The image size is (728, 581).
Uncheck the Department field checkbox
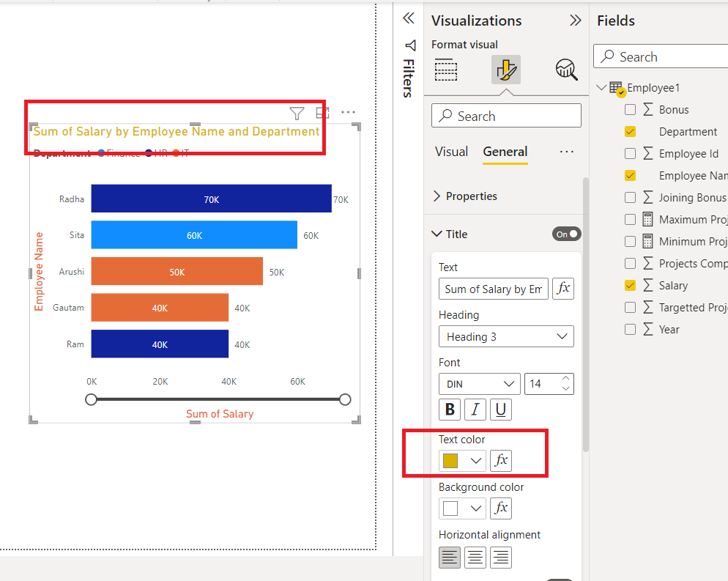coord(630,131)
